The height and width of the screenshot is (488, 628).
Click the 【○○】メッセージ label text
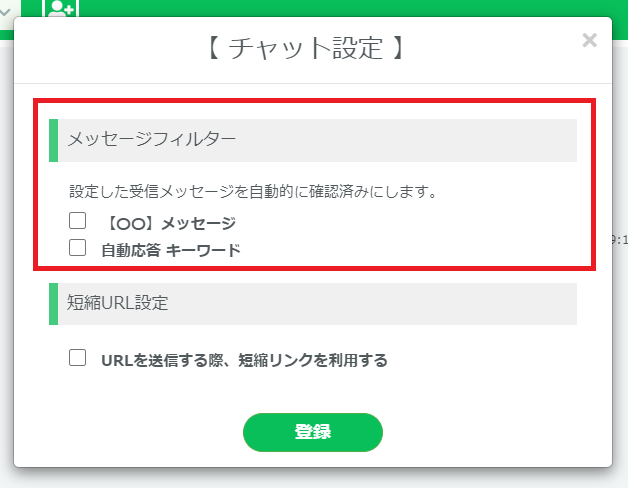click(171, 223)
